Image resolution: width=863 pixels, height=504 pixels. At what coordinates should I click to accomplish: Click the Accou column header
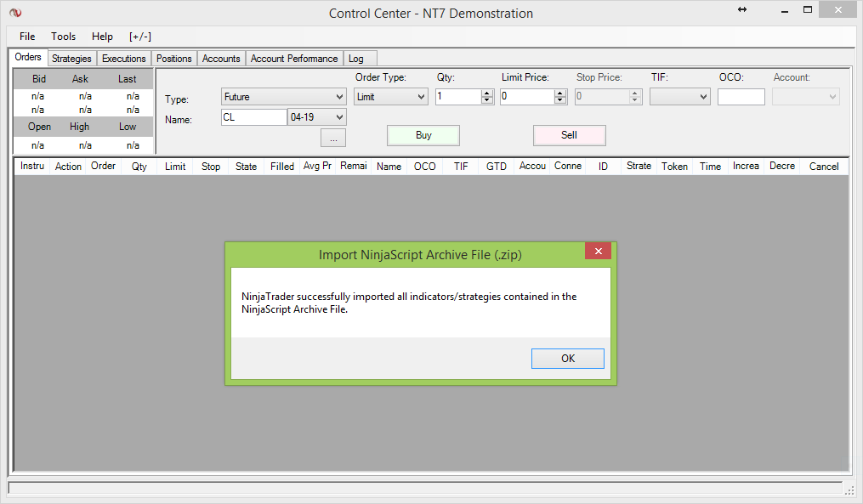point(532,167)
